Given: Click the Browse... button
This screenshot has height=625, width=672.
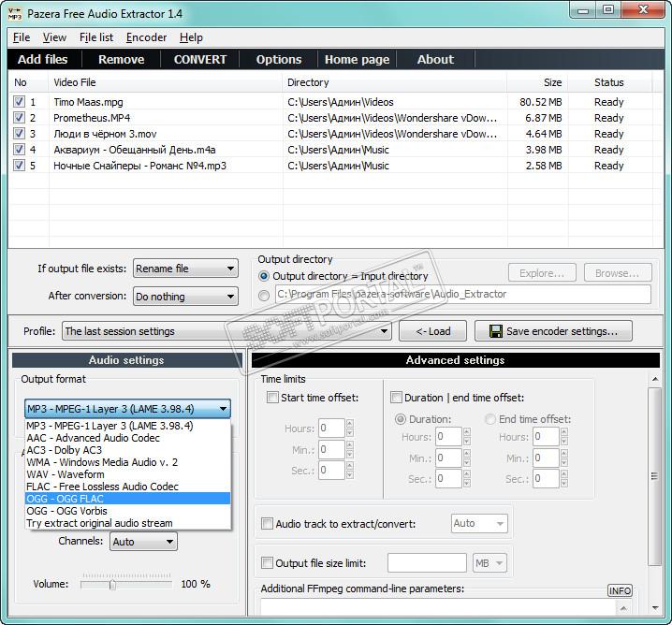Looking at the screenshot, I should pos(618,273).
